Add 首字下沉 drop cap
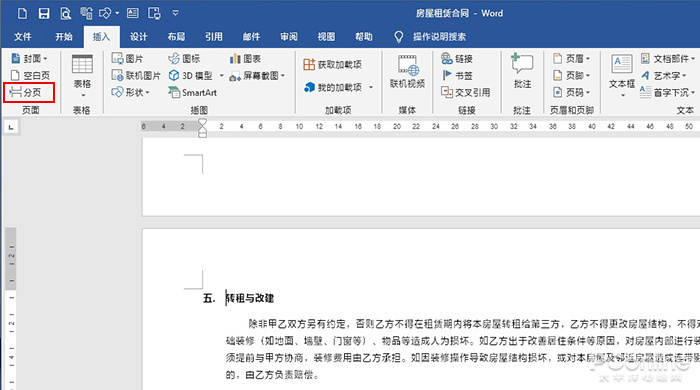Screen dimensions: 700x390 tap(667, 92)
